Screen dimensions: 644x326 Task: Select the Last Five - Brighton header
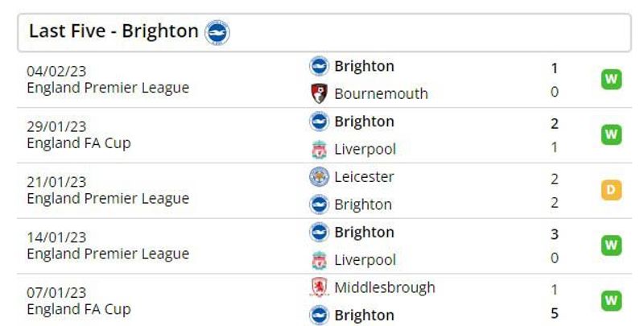324,32
